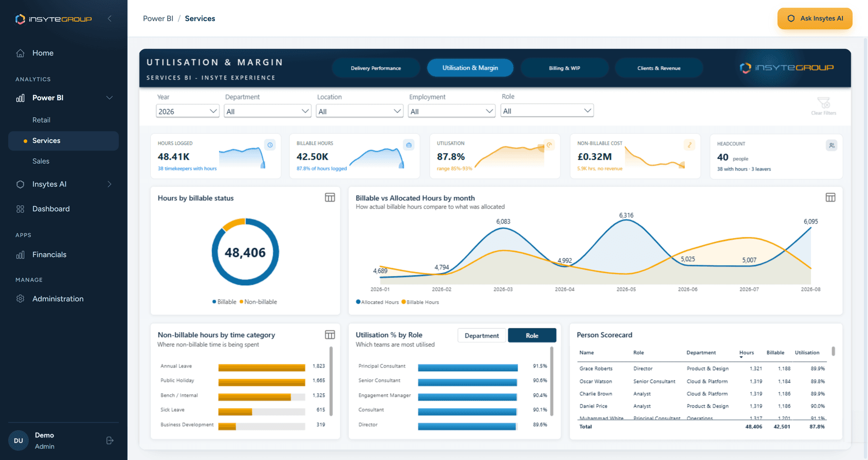The height and width of the screenshot is (460, 868).
Task: Toggle Non-billable legend item in donut chart
Action: click(x=258, y=302)
